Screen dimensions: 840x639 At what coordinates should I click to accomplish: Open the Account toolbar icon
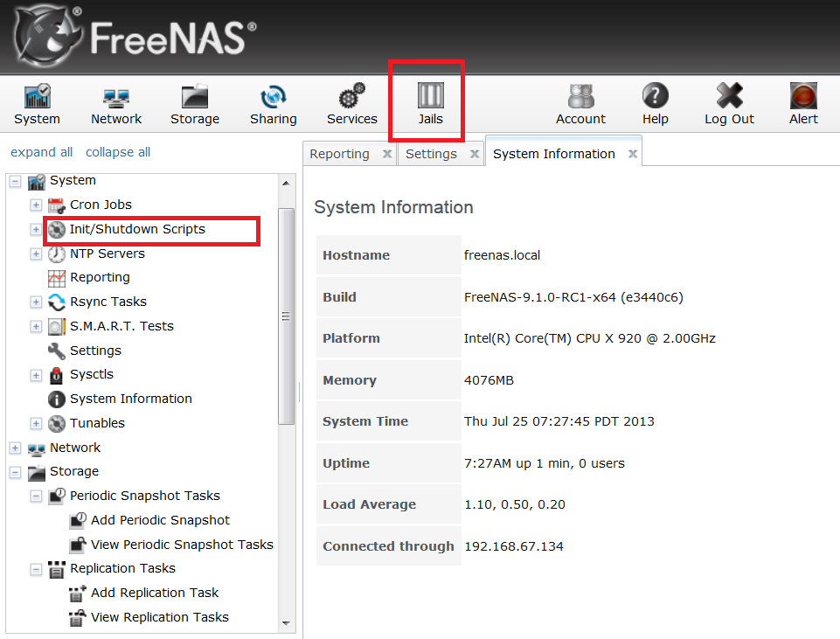tap(580, 96)
